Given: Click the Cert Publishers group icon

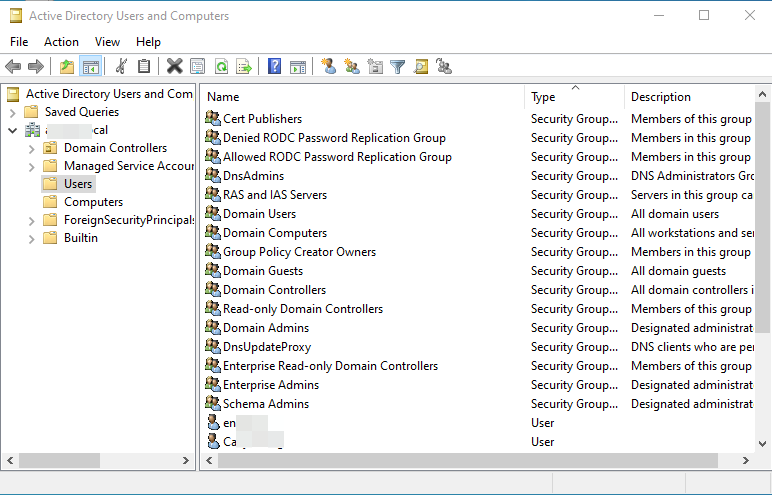Looking at the screenshot, I should [213, 118].
